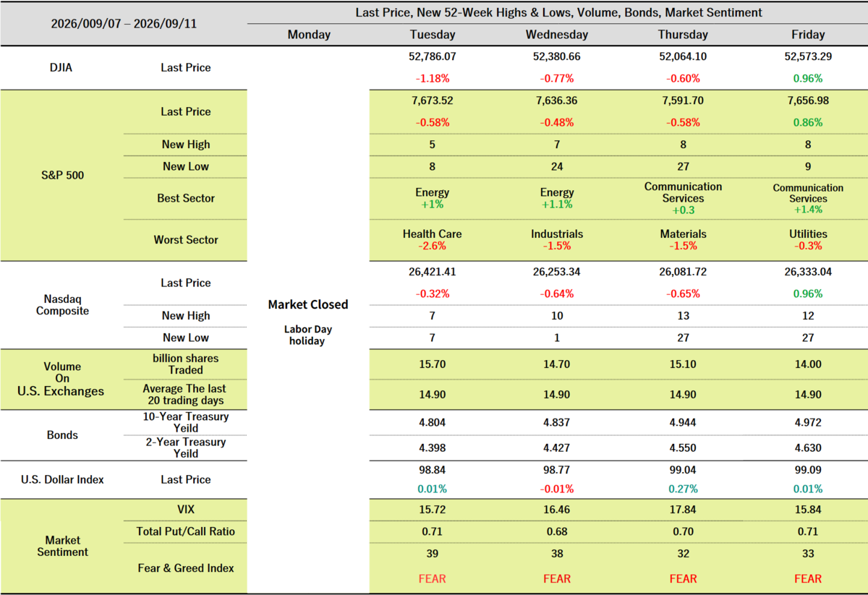The height and width of the screenshot is (595, 868).
Task: Select the Tuesday column header
Action: coord(433,35)
